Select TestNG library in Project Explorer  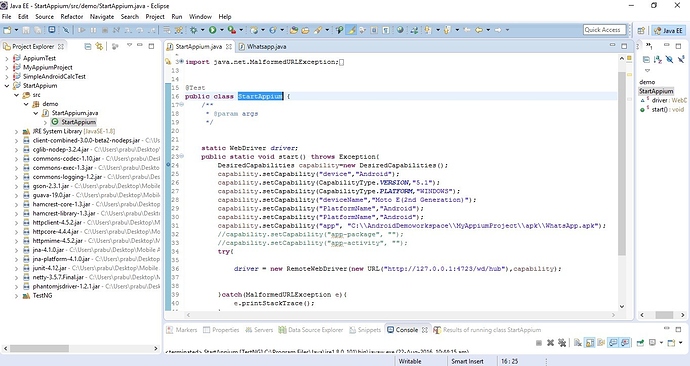pyautogui.click(x=38, y=296)
